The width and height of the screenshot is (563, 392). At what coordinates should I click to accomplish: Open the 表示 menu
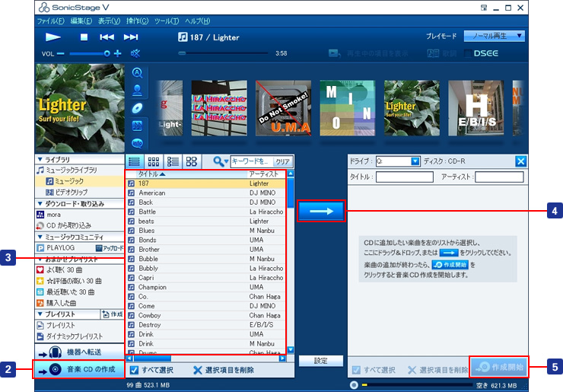point(109,21)
